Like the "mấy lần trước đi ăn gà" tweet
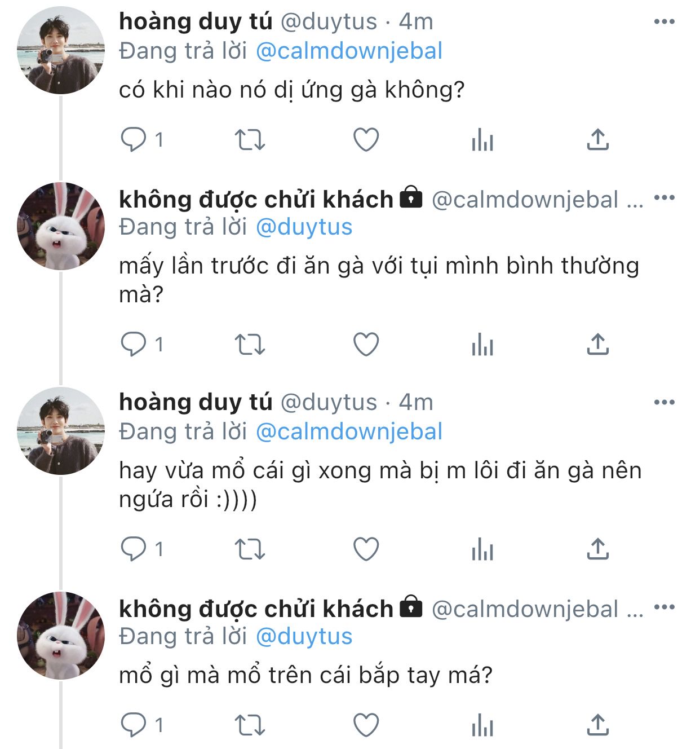The height and width of the screenshot is (749, 700). (x=366, y=344)
